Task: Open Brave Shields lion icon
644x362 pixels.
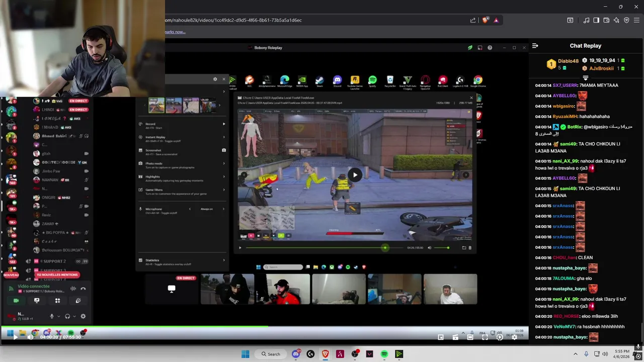Action: (485, 20)
